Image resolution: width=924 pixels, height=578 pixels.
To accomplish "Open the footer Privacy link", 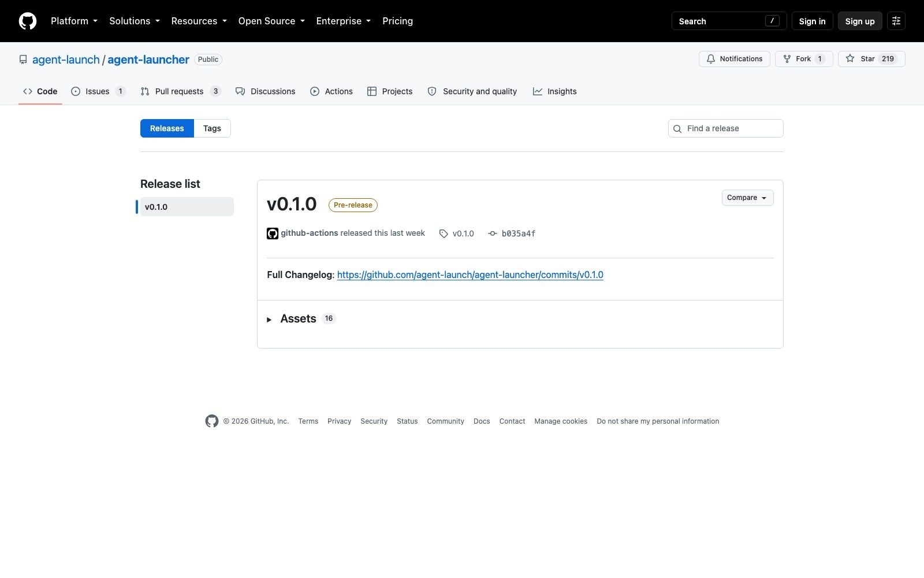I will coord(340,421).
